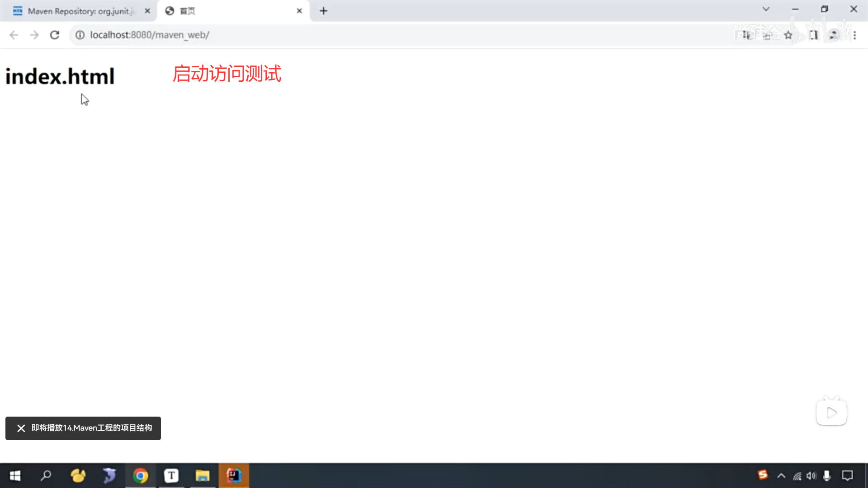Toggle the volume speaker icon
The image size is (868, 488).
click(x=811, y=476)
